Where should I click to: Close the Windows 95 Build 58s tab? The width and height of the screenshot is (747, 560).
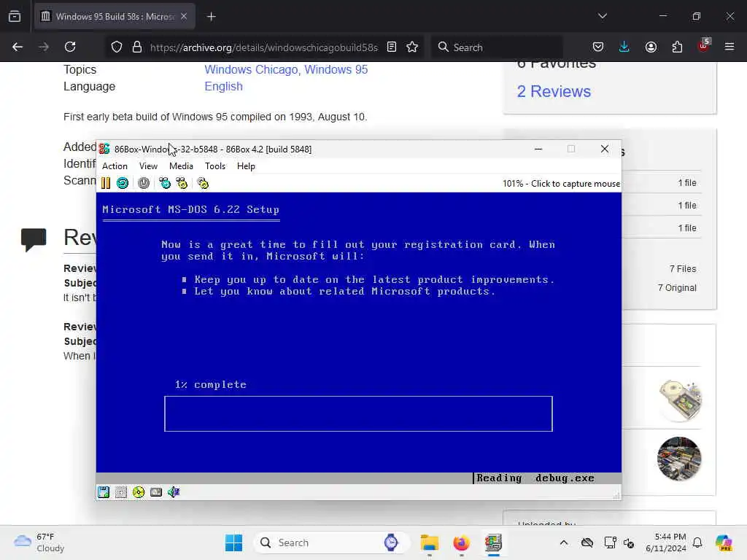(x=184, y=17)
